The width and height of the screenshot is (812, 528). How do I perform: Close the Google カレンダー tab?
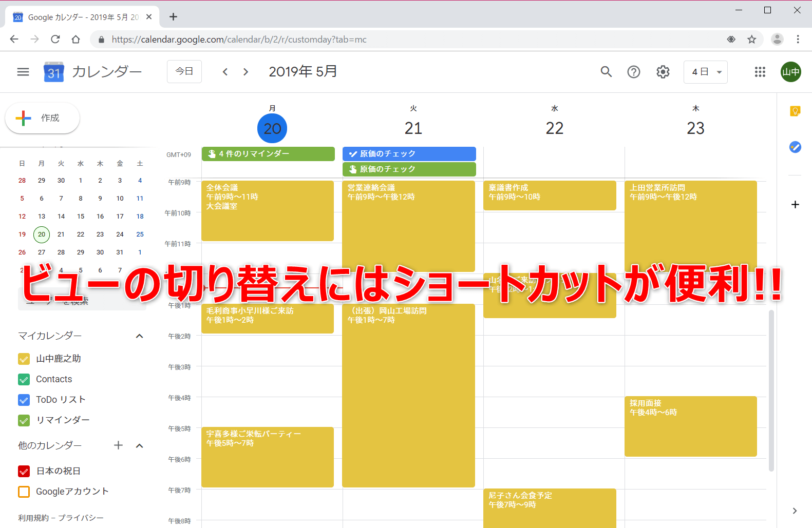pos(149,17)
